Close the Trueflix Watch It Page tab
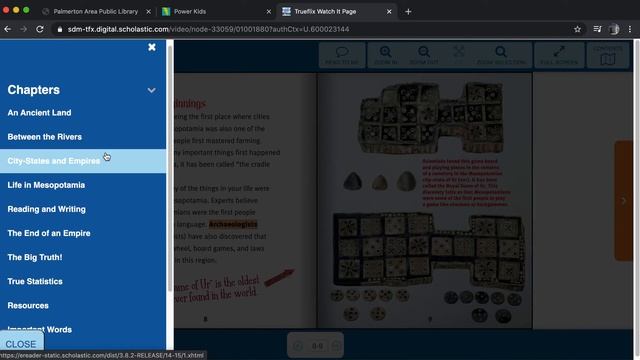The height and width of the screenshot is (360, 640). (389, 11)
